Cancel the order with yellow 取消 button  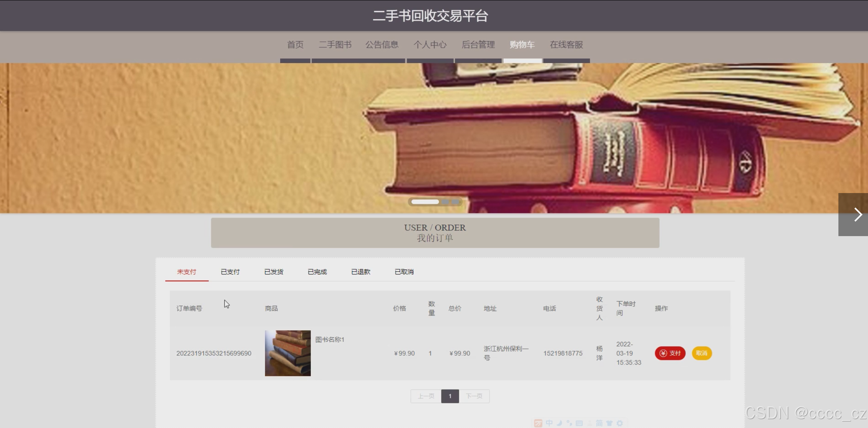pos(702,353)
